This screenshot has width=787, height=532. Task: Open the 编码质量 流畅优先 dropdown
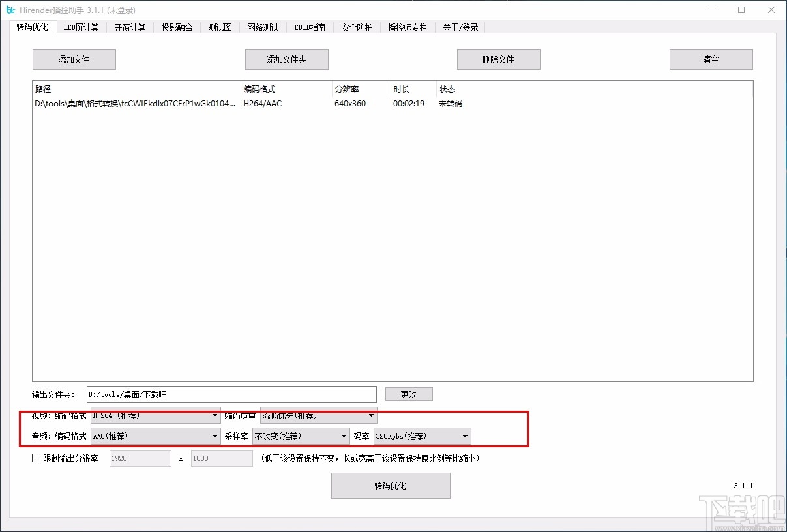tap(318, 415)
